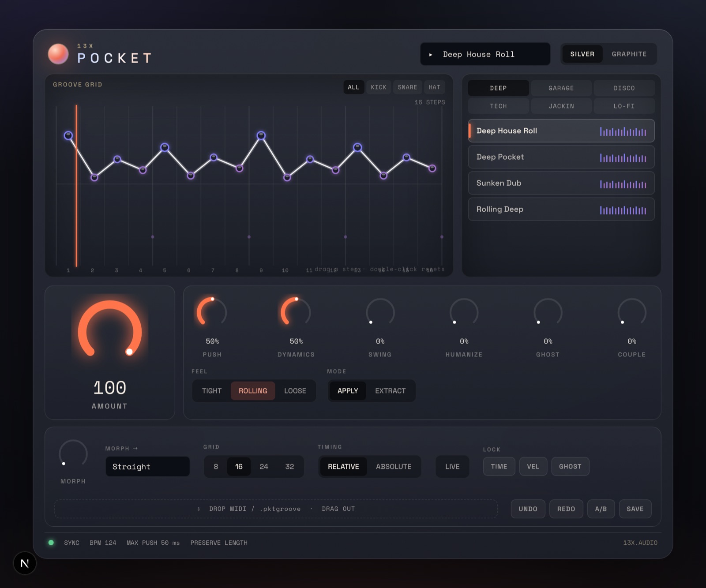Click the step 9 peak groove point
Viewport: 706px width, 588px height.
[x=261, y=135]
